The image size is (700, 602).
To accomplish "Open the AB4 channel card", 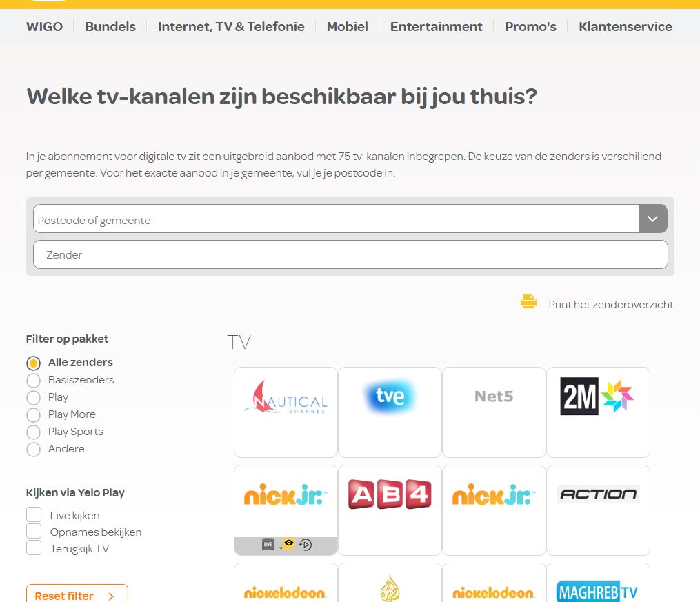I will 390,510.
